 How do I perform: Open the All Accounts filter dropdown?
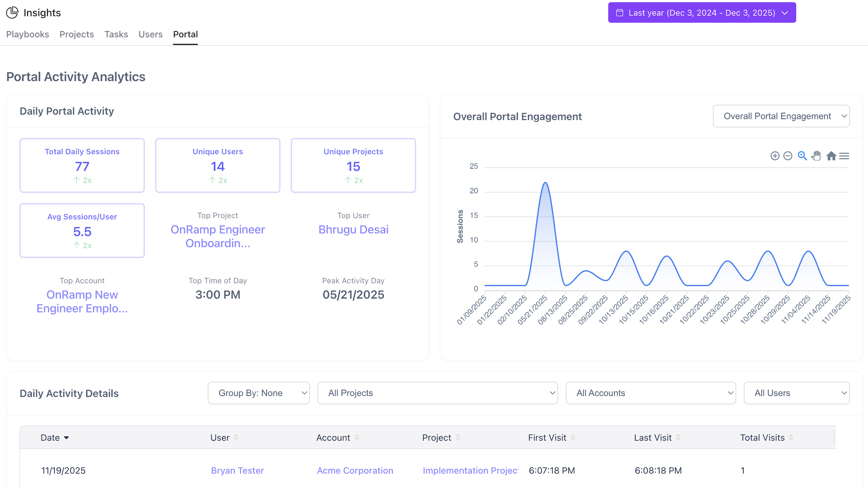[x=650, y=393]
